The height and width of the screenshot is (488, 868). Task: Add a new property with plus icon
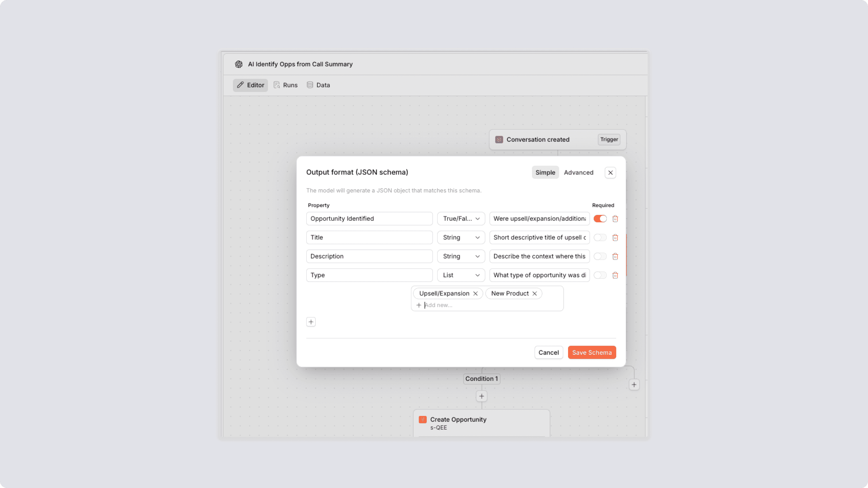[x=311, y=322]
